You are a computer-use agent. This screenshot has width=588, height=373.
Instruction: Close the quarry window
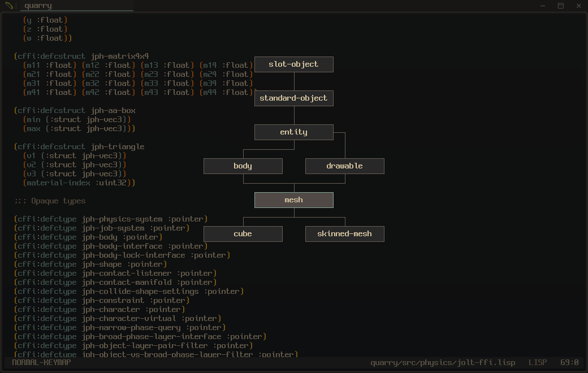pos(579,6)
